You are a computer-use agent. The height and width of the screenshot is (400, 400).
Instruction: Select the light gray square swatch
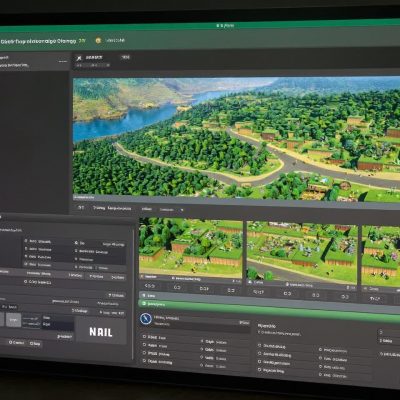(13, 320)
